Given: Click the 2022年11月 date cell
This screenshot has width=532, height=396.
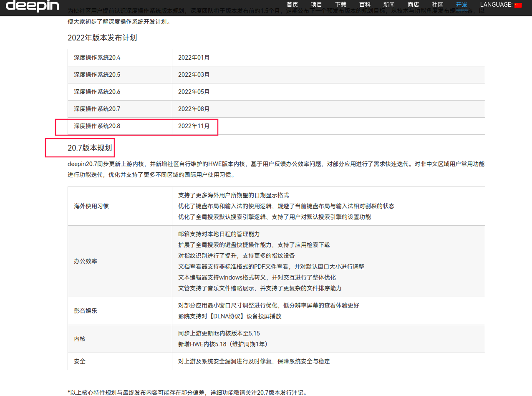Looking at the screenshot, I should pyautogui.click(x=194, y=126).
